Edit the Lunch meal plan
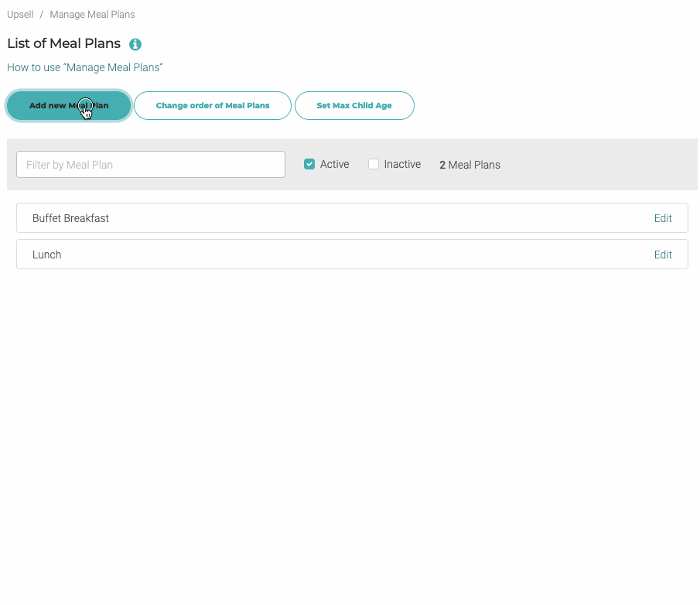 (x=663, y=254)
